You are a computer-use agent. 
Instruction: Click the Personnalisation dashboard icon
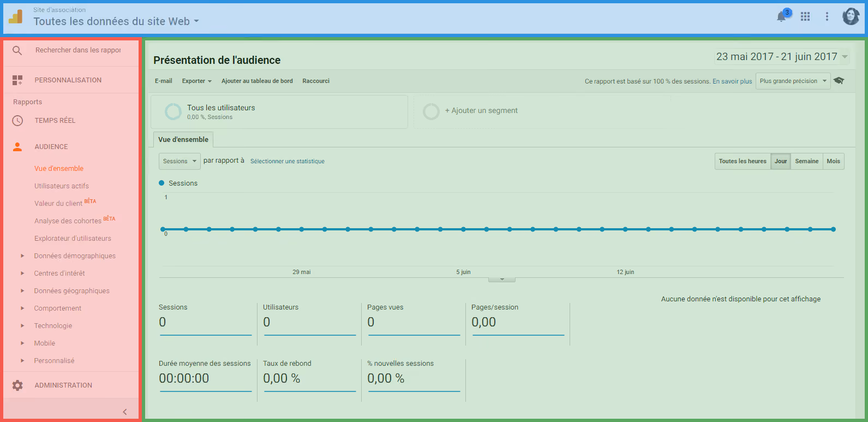[x=17, y=80]
